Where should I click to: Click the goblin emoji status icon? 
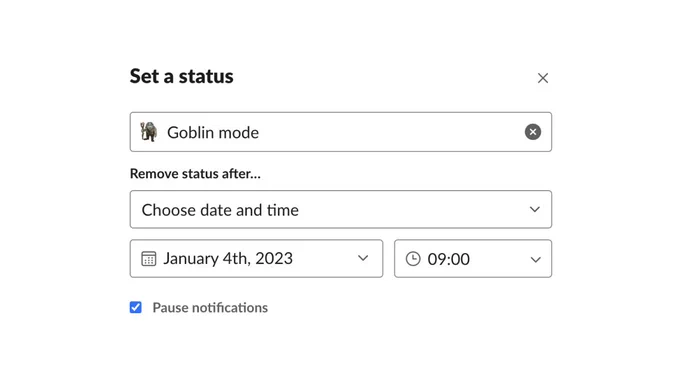click(149, 132)
